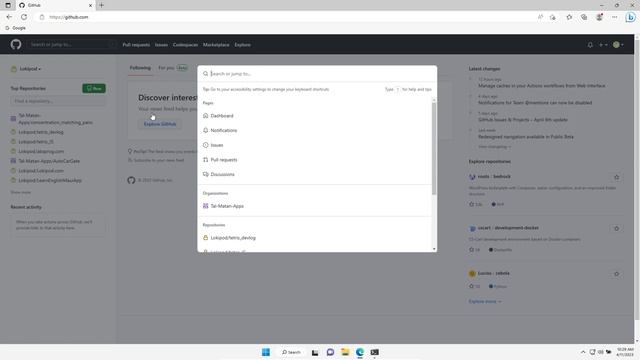
Task: Switch to the Following feed tab
Action: (x=140, y=68)
